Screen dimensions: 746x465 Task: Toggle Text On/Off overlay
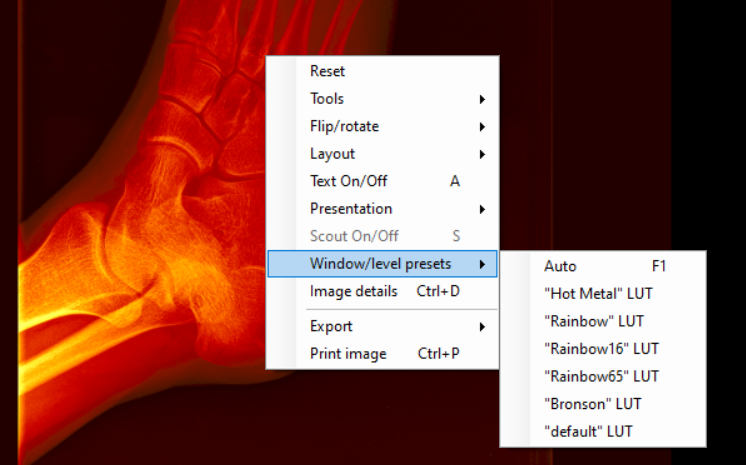pyautogui.click(x=383, y=181)
